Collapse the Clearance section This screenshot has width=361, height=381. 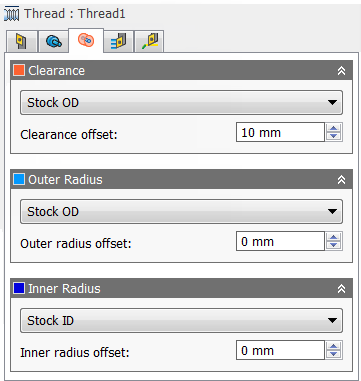[x=341, y=70]
